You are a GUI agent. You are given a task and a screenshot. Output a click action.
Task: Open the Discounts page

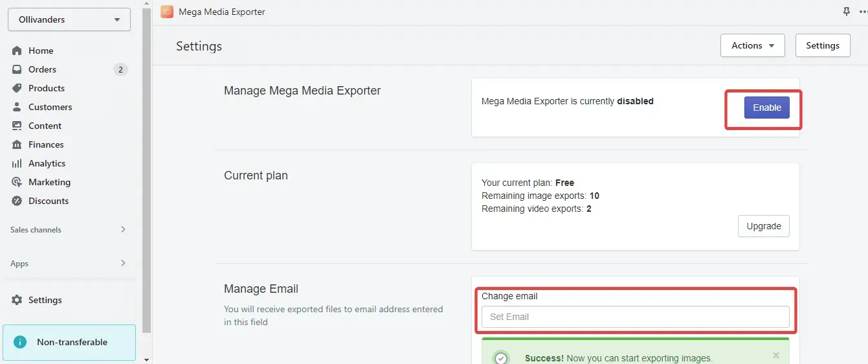point(49,201)
